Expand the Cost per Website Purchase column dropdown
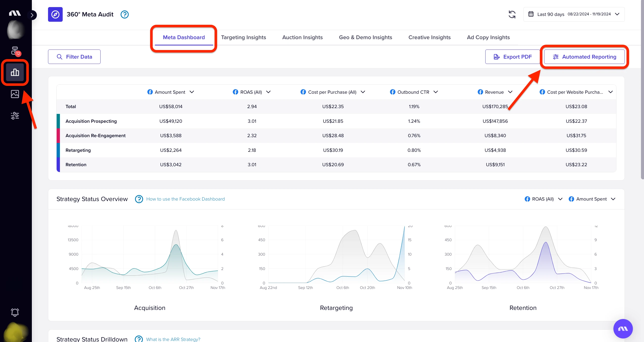This screenshot has height=342, width=644. pyautogui.click(x=611, y=92)
